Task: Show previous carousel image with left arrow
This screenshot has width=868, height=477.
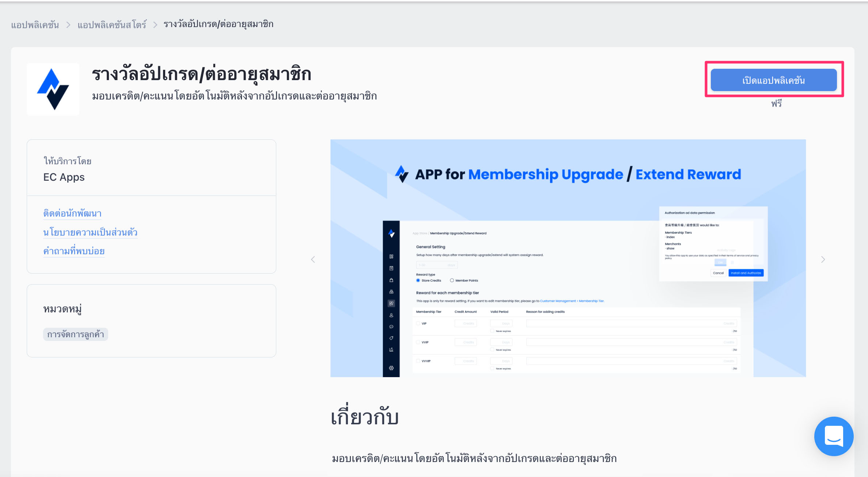Action: (313, 259)
